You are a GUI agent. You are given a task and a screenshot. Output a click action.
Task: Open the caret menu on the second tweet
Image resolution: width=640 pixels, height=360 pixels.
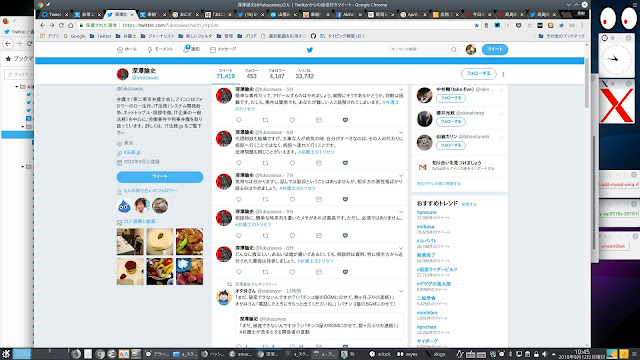tap(401, 133)
